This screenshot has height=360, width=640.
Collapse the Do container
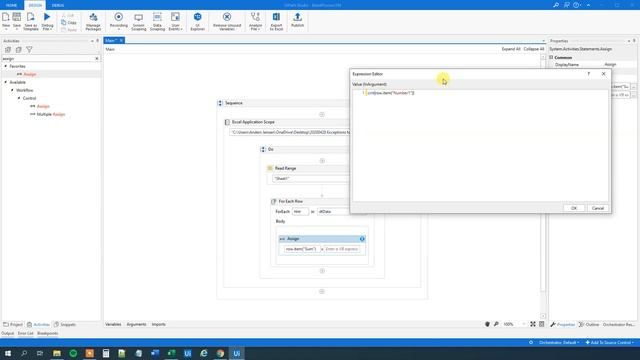point(263,149)
